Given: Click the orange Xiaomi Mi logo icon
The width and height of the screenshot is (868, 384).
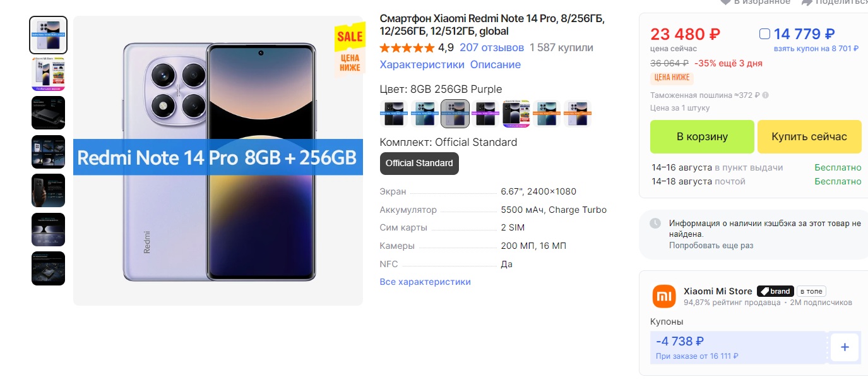Looking at the screenshot, I should click(663, 296).
